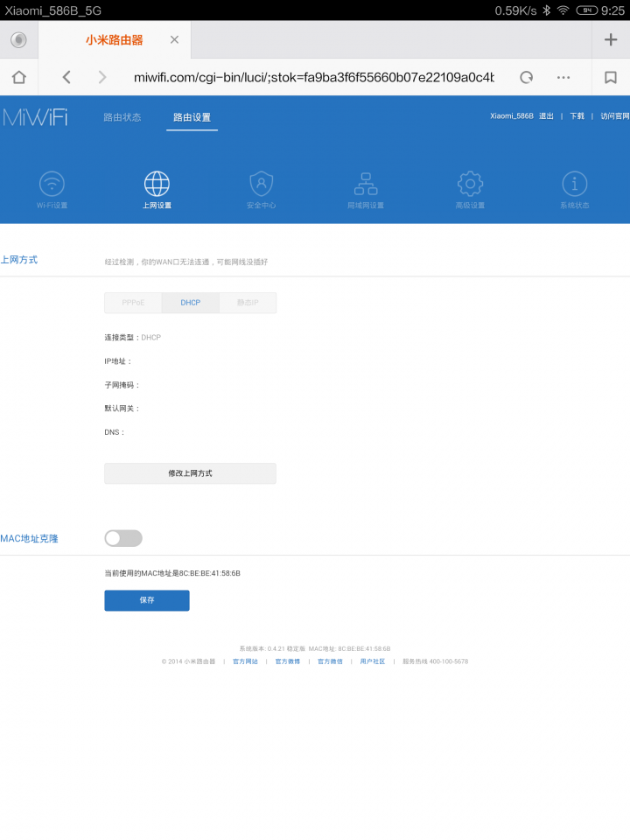Bookmark the page with bookmark icon
This screenshot has height=840, width=630.
click(611, 77)
